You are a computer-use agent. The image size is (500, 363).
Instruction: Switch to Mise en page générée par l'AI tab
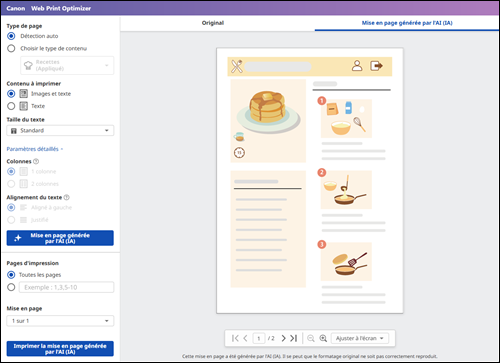point(407,23)
